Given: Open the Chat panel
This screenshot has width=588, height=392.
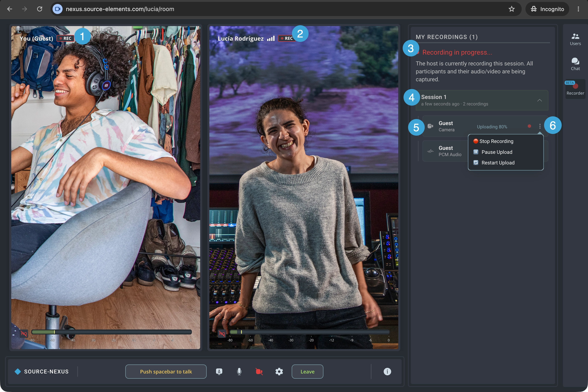Looking at the screenshot, I should [575, 64].
